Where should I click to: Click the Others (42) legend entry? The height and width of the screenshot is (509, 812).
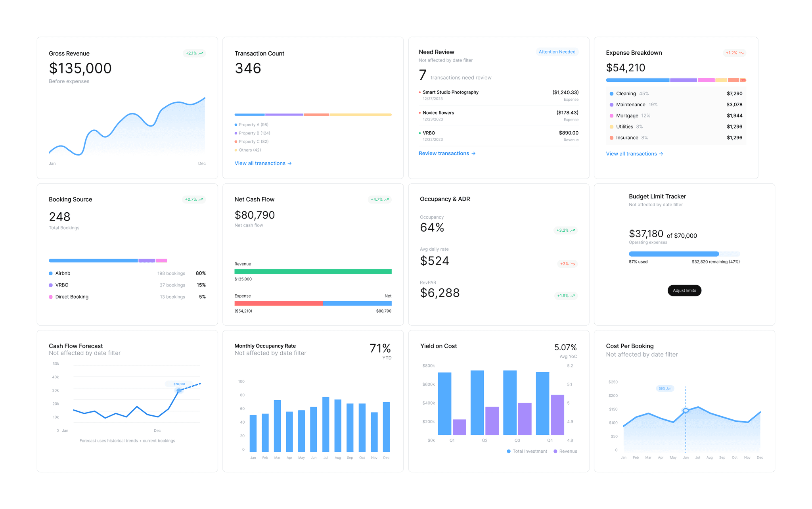(x=248, y=150)
